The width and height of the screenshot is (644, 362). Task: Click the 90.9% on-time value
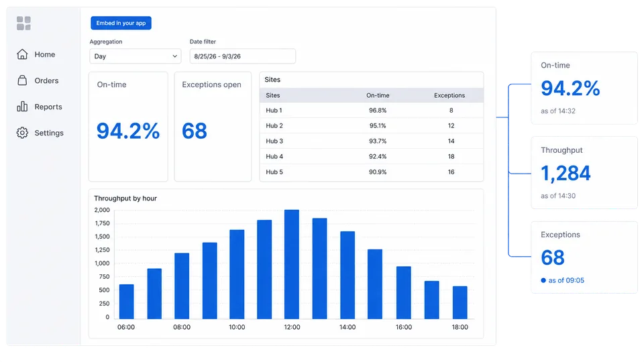[x=378, y=172]
